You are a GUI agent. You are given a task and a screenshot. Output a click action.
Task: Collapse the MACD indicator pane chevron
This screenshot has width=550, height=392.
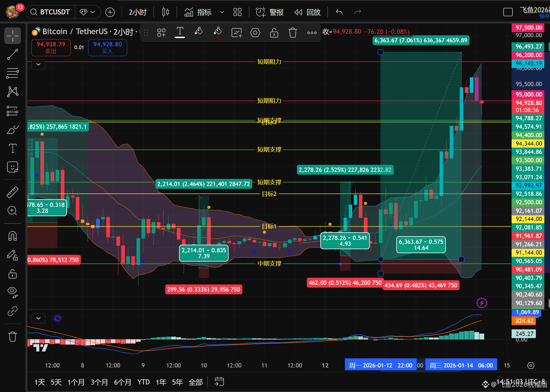pyautogui.click(x=38, y=318)
